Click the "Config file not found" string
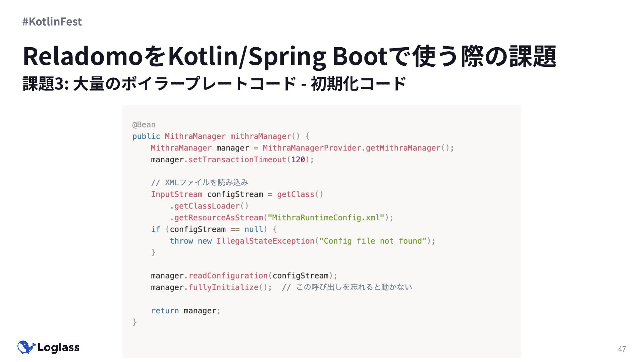 click(372, 241)
